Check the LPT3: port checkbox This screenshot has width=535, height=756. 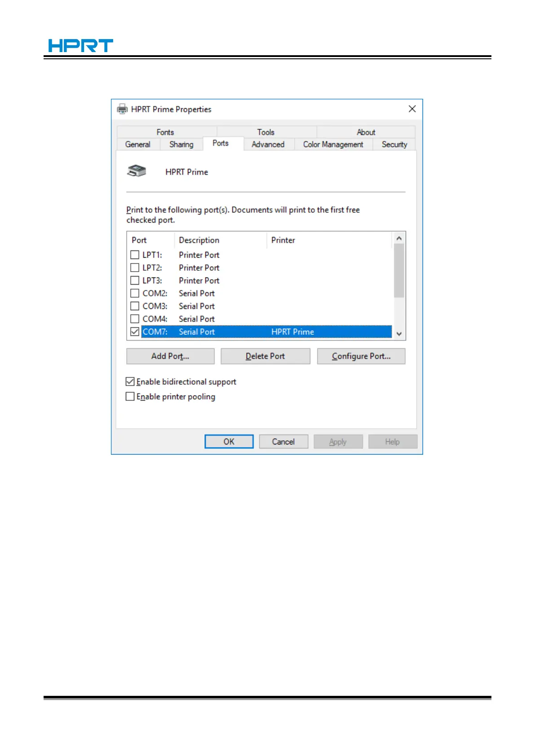(135, 280)
